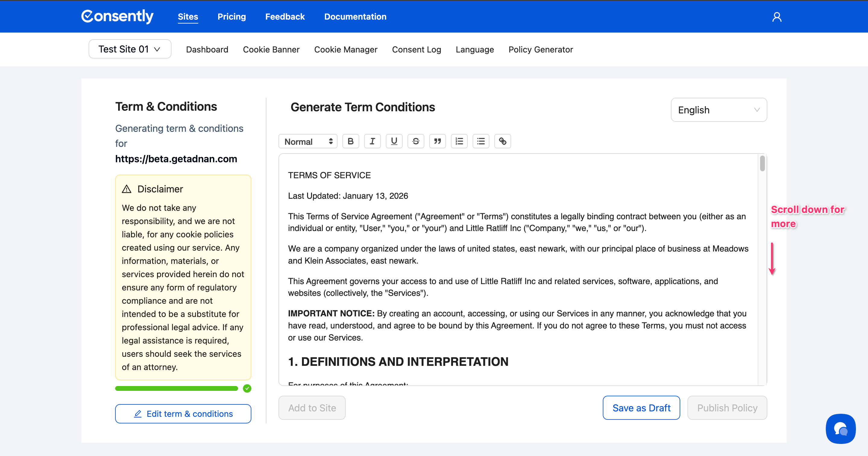Open the Normal text style dropdown
Viewport: 868px width, 456px height.
point(308,141)
